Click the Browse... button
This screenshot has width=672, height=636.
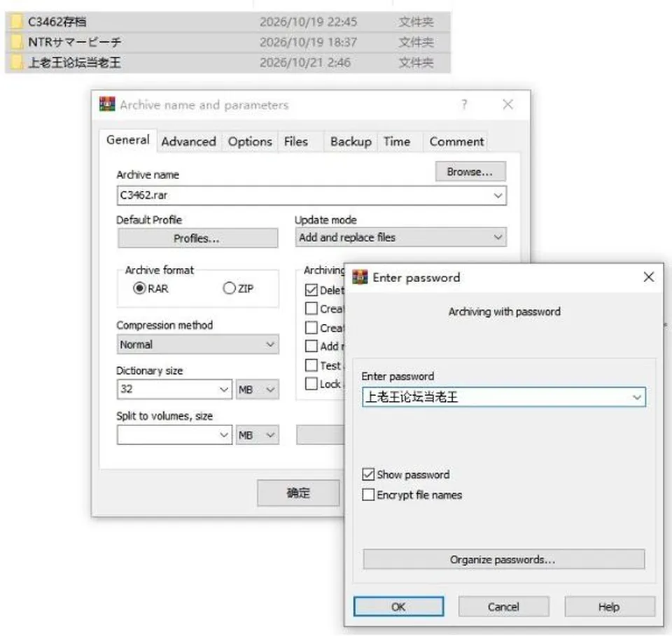click(x=470, y=171)
